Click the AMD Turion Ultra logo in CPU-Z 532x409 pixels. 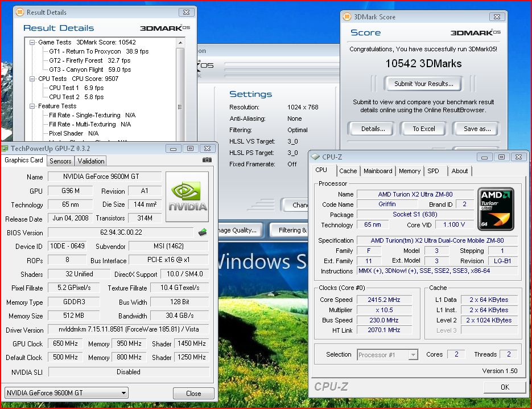coord(496,209)
